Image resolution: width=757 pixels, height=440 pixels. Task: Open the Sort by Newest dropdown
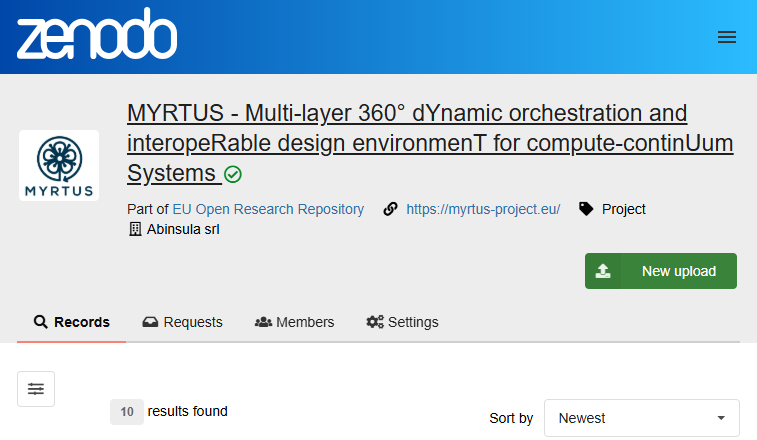click(641, 418)
